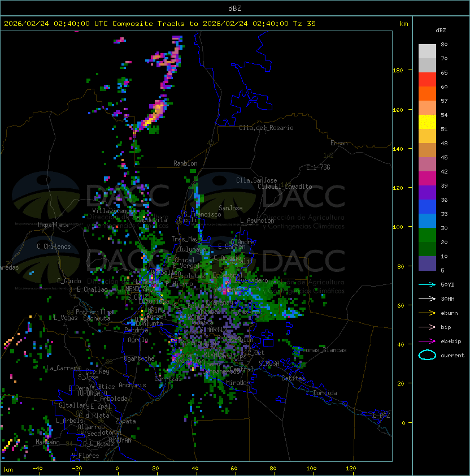Click the 80 dBZ light gray swatch

427,51
